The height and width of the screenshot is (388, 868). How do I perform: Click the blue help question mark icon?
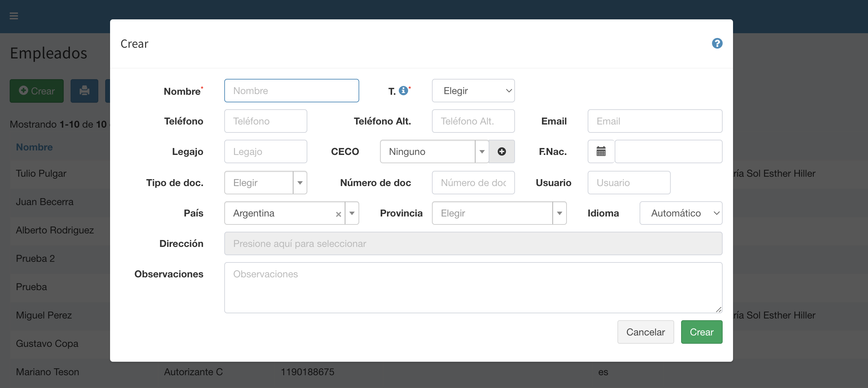pyautogui.click(x=717, y=44)
